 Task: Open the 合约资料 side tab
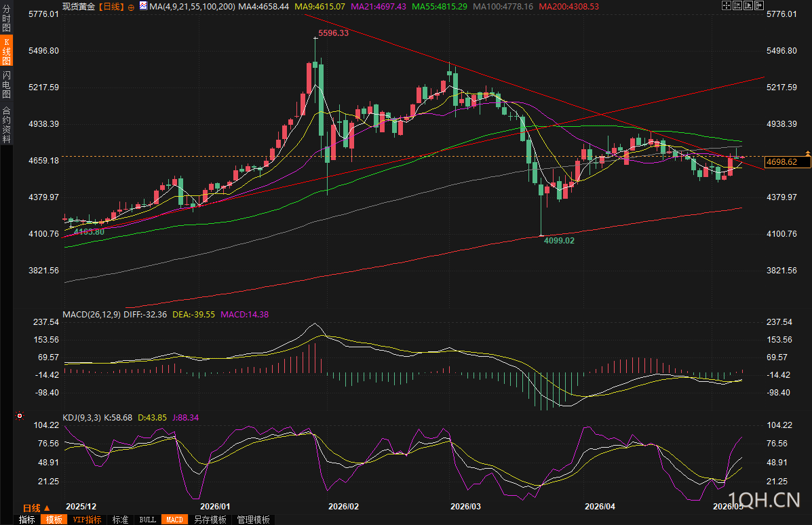(x=6, y=124)
